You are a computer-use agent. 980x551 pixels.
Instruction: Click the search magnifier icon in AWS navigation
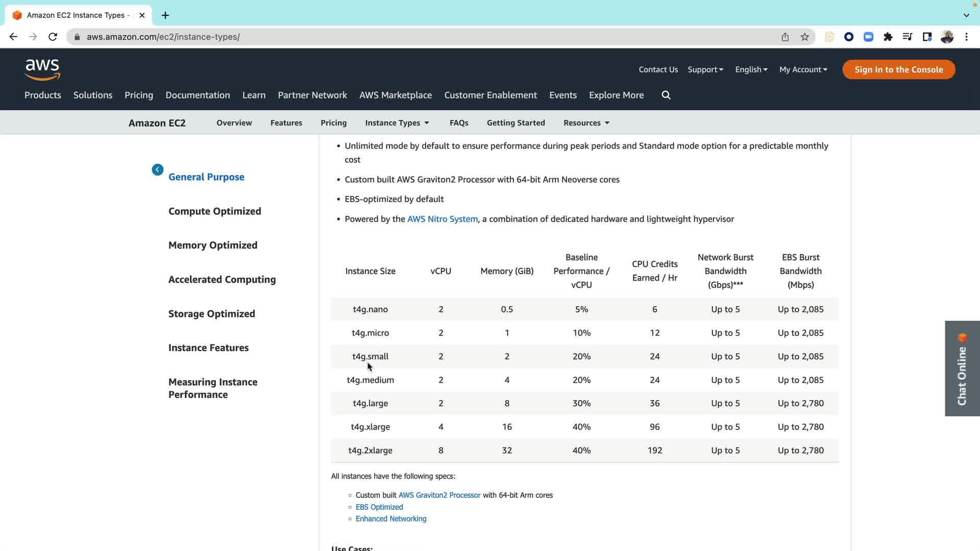tap(666, 95)
